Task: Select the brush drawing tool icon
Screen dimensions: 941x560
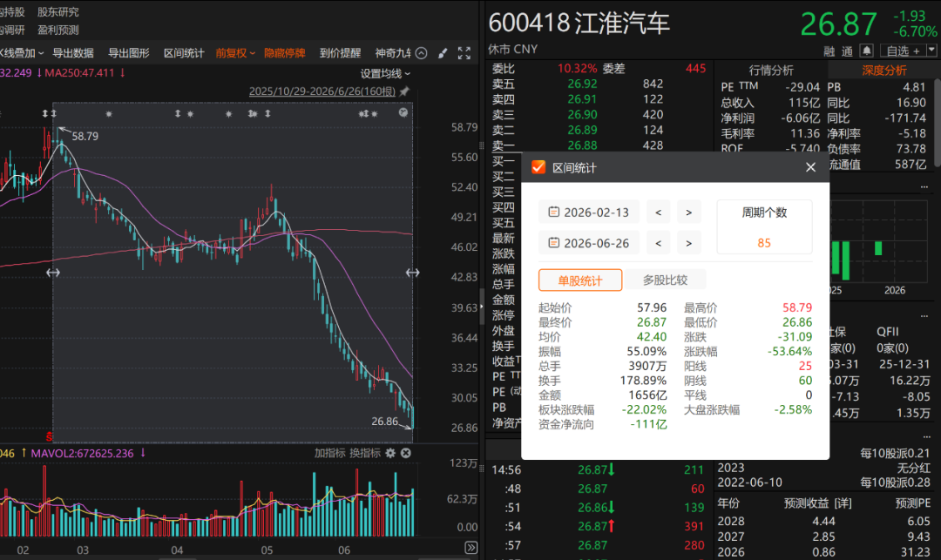Action: point(443,53)
